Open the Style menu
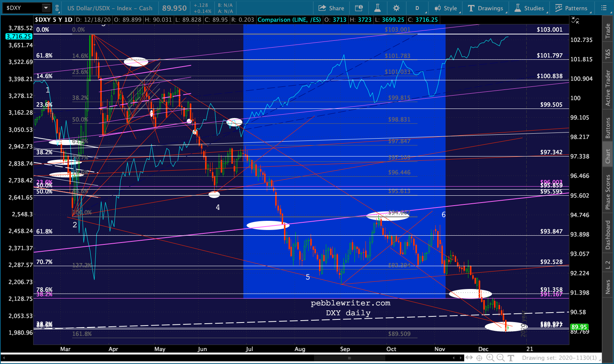Viewport: 614px width, 364px height. click(446, 8)
